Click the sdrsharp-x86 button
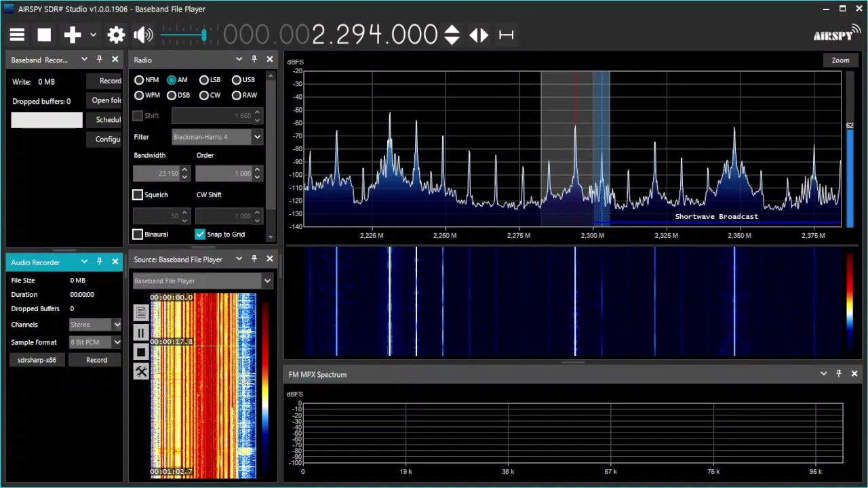Screen dimensions: 868x488 click(x=37, y=360)
